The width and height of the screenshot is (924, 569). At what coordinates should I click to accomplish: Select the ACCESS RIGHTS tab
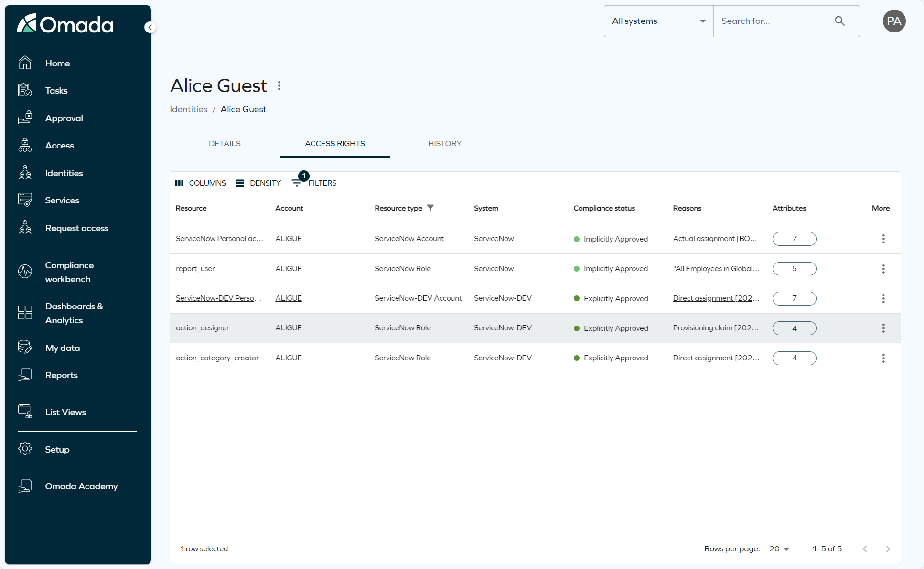click(x=335, y=144)
